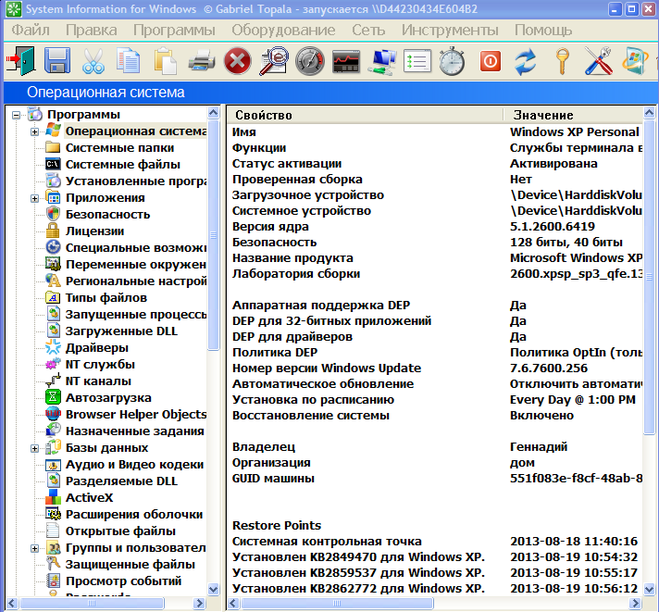Viewport: 659px width, 612px height.
Task: Select Назначенные задания tree item
Action: tap(134, 431)
